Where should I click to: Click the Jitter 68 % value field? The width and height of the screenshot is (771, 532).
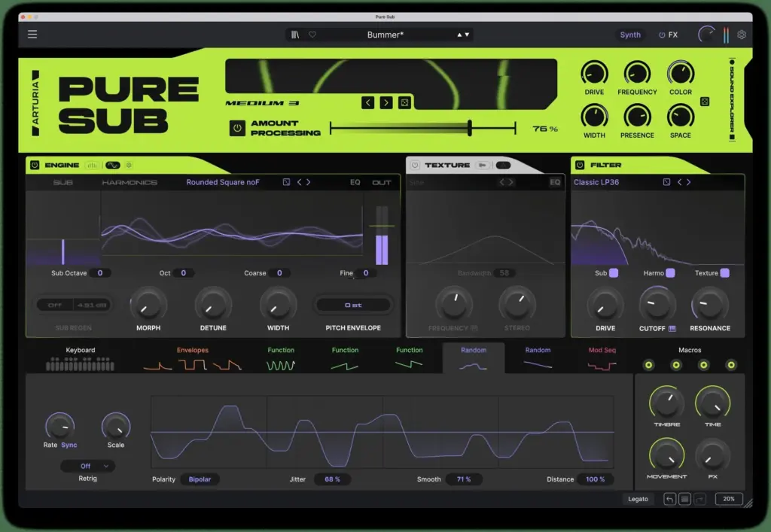(x=332, y=479)
